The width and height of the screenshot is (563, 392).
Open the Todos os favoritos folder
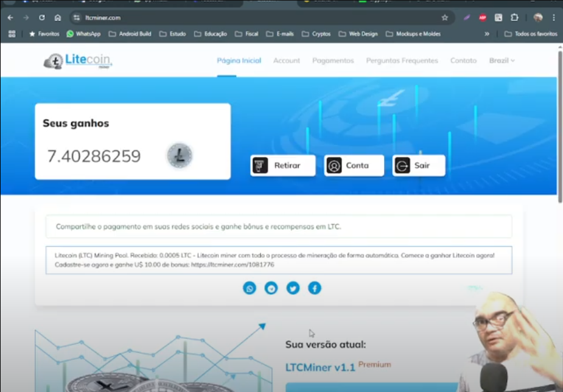click(531, 33)
